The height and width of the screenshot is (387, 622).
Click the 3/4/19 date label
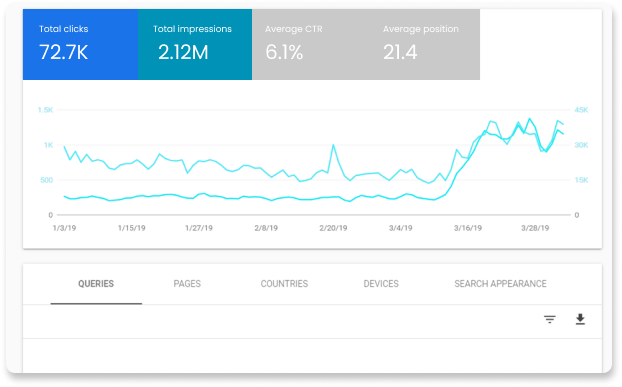click(400, 228)
